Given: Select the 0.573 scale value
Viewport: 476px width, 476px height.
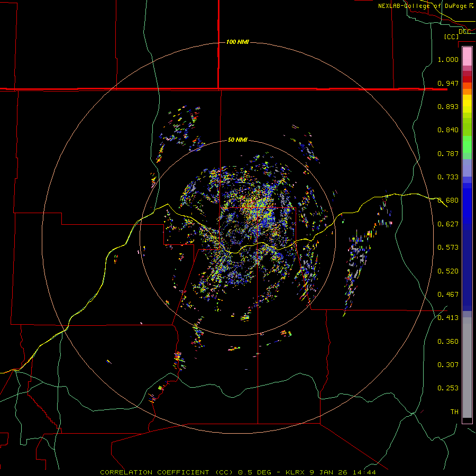Looking at the screenshot, I should [448, 248].
